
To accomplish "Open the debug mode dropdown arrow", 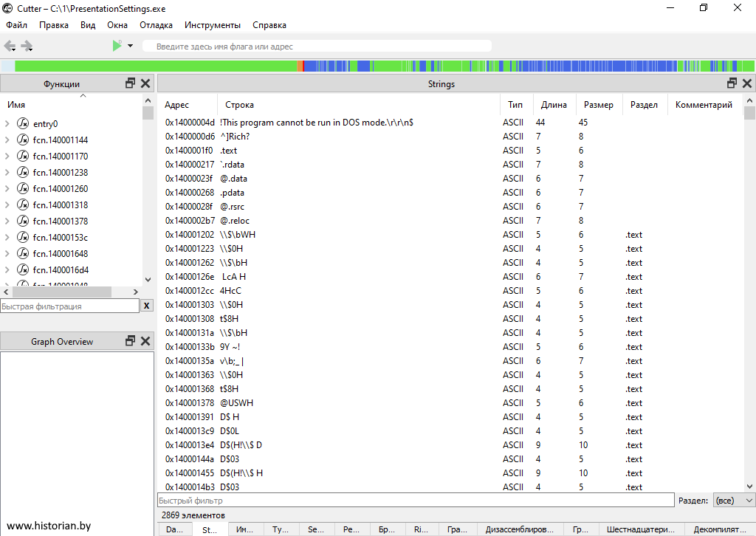I will point(131,46).
